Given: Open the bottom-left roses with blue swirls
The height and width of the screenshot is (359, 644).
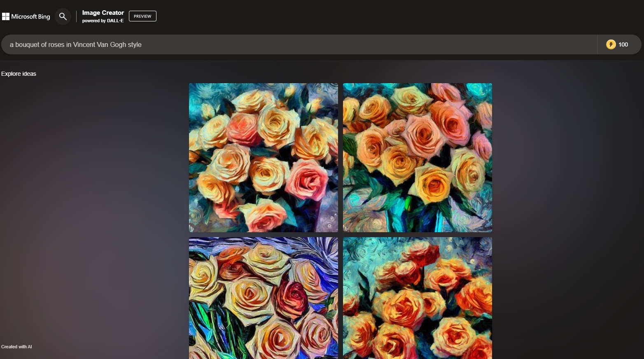Looking at the screenshot, I should 264,298.
